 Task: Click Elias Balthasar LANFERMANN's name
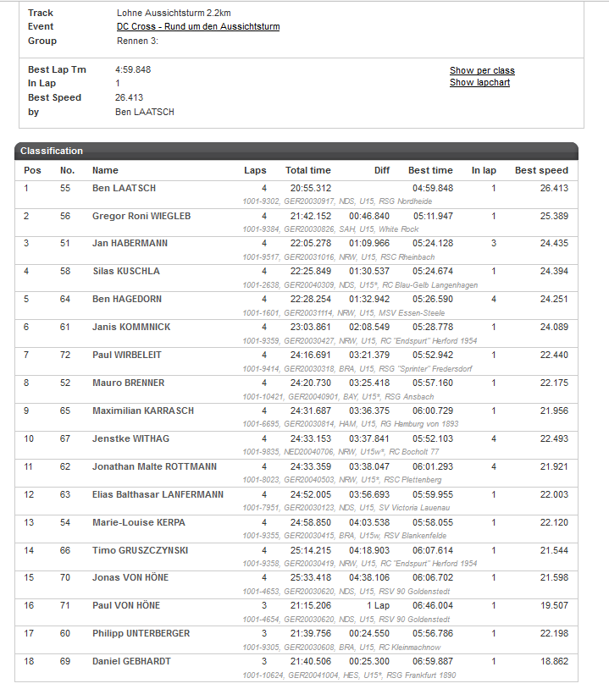(158, 495)
